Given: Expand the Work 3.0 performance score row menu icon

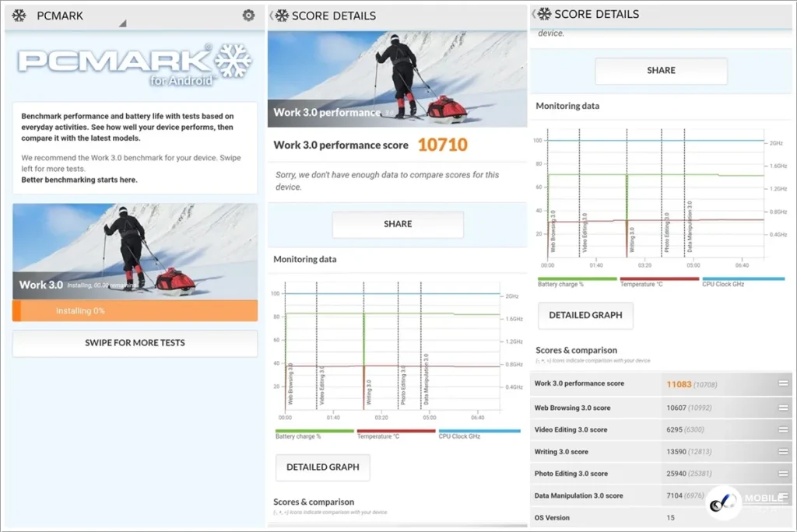Looking at the screenshot, I should (x=783, y=383).
